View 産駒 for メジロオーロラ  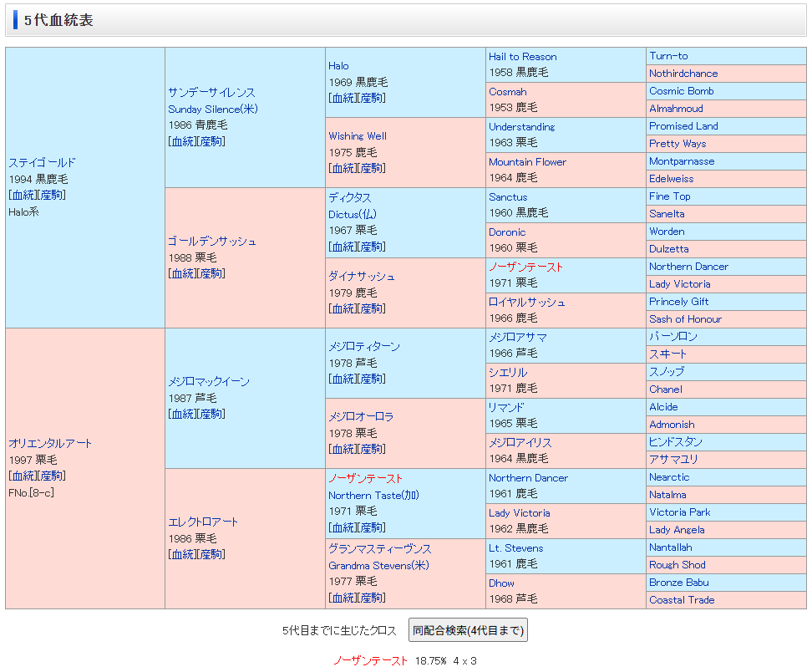point(371,449)
